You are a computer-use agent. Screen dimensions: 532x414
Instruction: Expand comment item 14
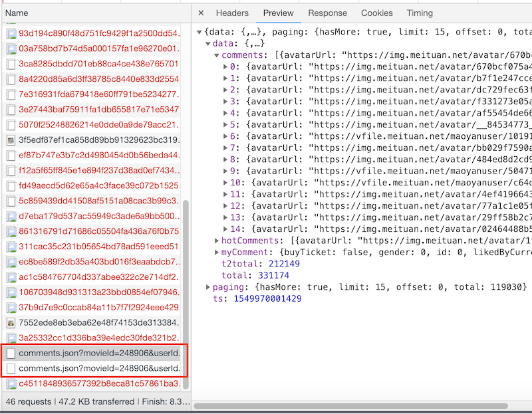point(225,229)
